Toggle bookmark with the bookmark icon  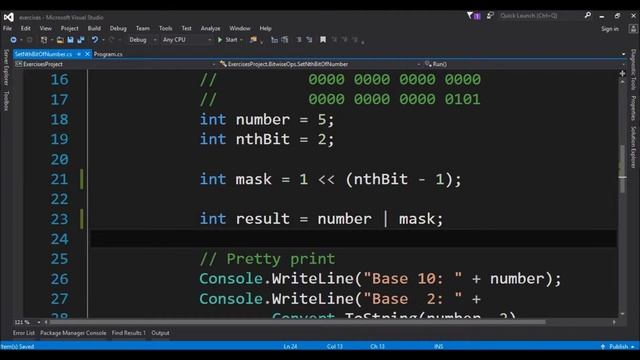323,40
